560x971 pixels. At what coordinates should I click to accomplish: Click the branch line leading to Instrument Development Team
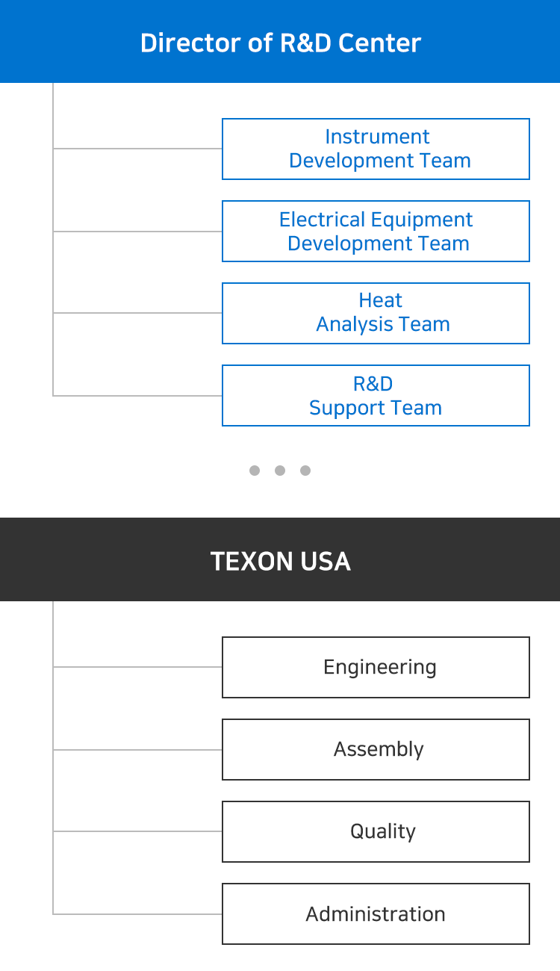click(x=137, y=149)
